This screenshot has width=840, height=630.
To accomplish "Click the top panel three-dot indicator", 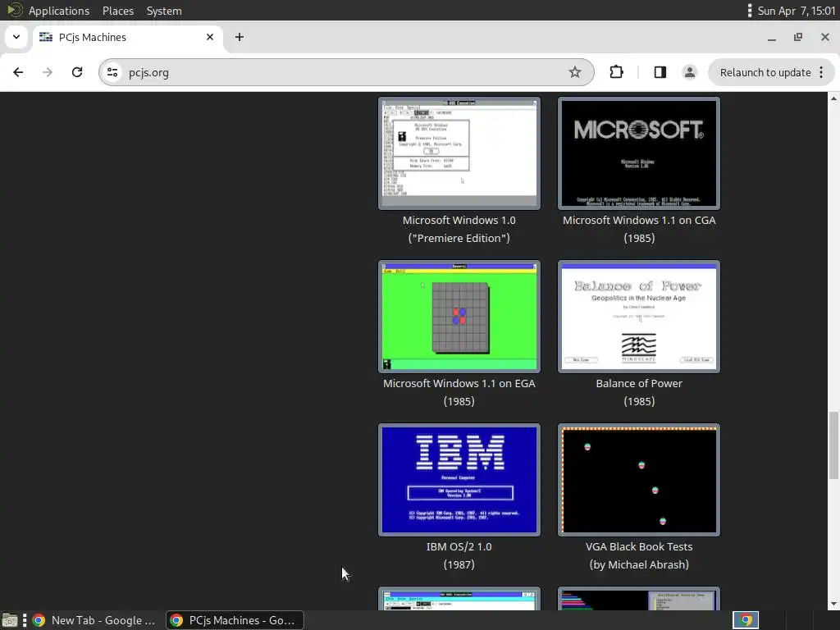I will click(x=750, y=11).
